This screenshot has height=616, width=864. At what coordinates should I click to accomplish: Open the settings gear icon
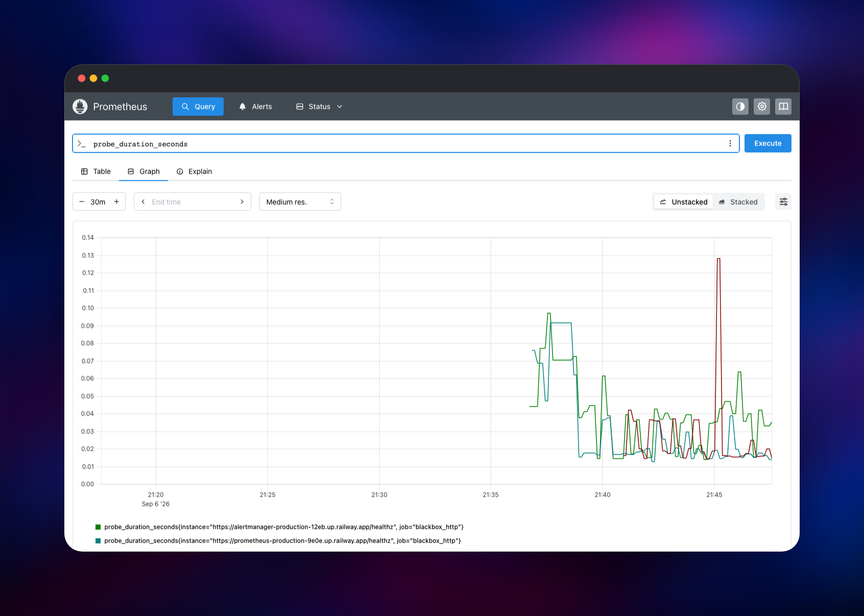tap(762, 107)
